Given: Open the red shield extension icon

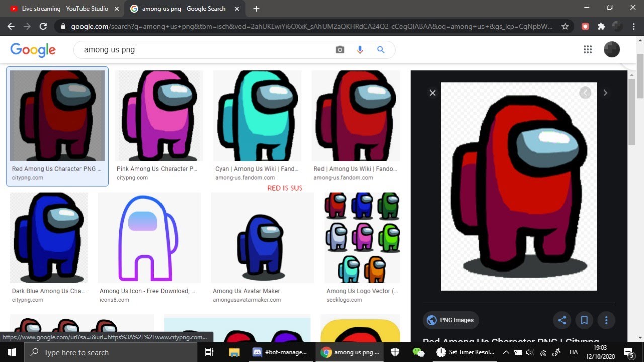Looking at the screenshot, I should (585, 26).
